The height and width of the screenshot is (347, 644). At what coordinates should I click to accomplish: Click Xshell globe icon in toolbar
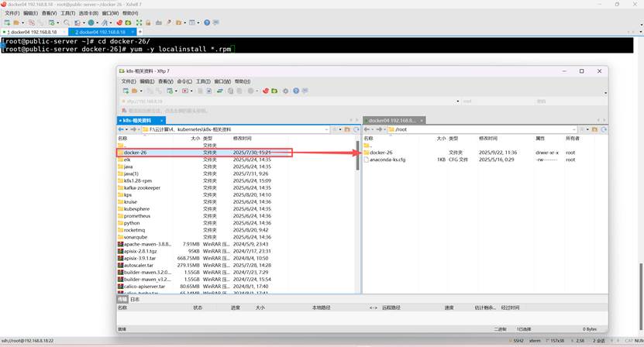tap(91, 22)
